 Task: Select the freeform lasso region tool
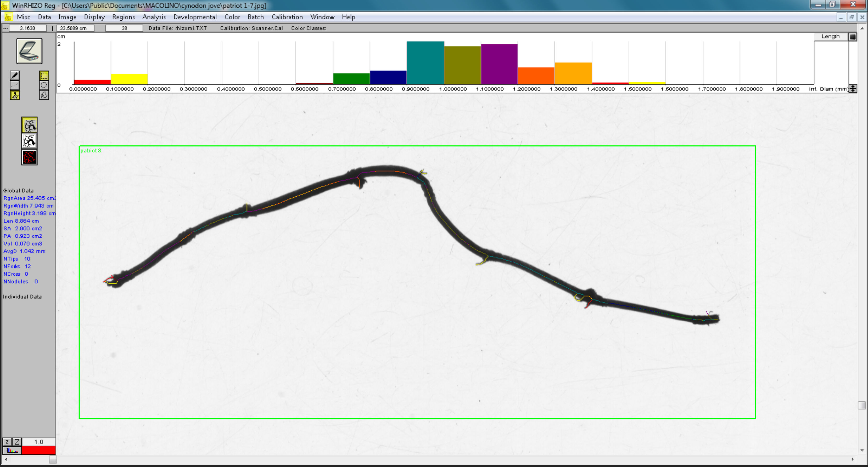[x=44, y=95]
